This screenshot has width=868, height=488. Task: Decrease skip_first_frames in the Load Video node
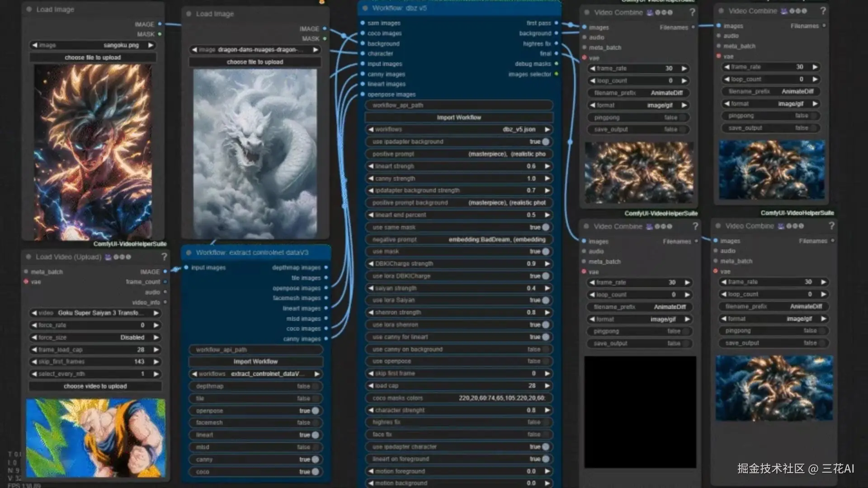click(x=34, y=362)
